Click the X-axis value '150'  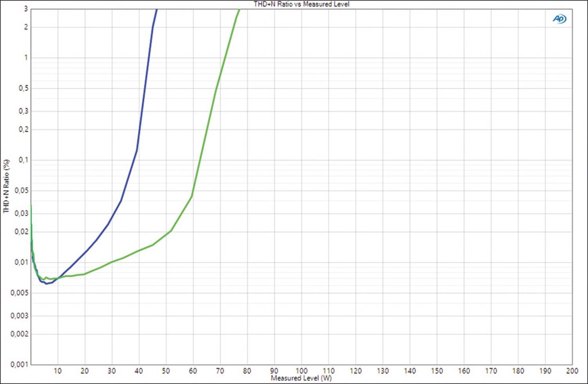pos(437,371)
